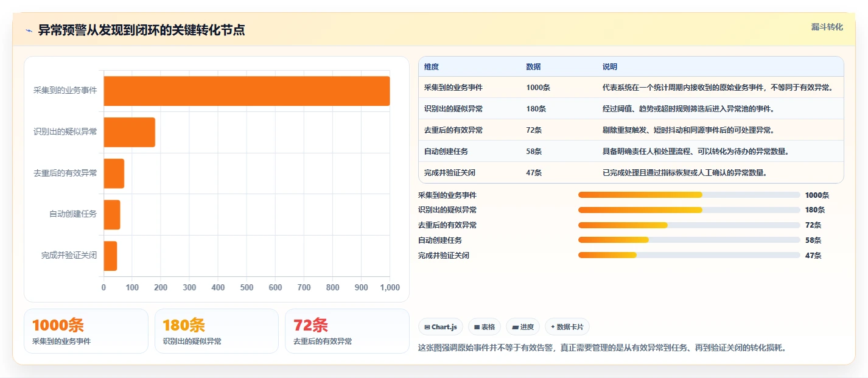
Task: Click the 识别出的疑似异常 bar in the chart
Action: pyautogui.click(x=129, y=132)
